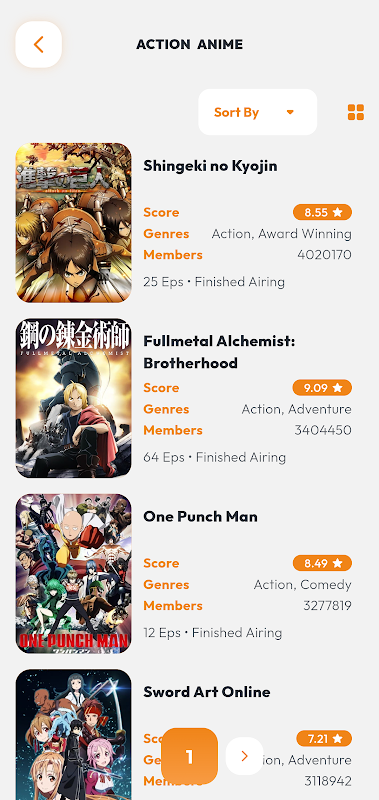Open Fullmetal Alchemist: Brotherhood poster image
Screen dimensions: 379x800
(x=73, y=398)
